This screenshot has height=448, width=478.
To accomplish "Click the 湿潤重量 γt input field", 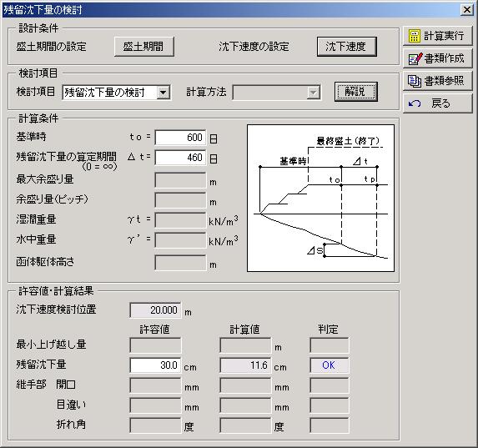I will point(180,220).
